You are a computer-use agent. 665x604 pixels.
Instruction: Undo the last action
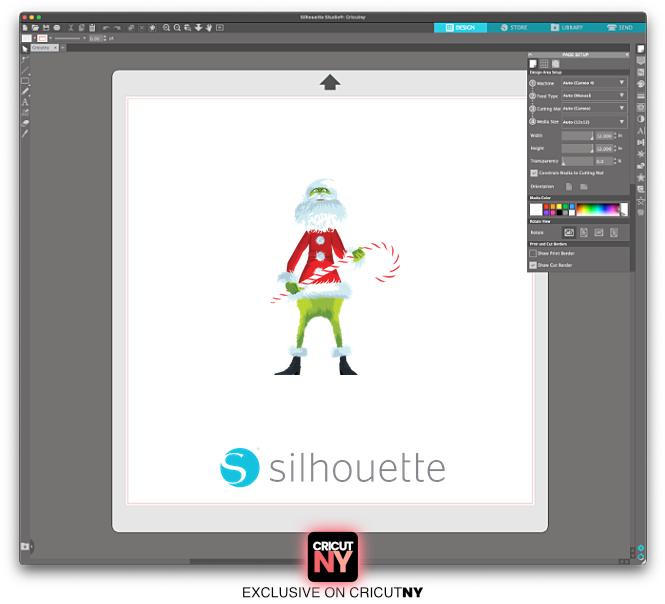[x=106, y=28]
